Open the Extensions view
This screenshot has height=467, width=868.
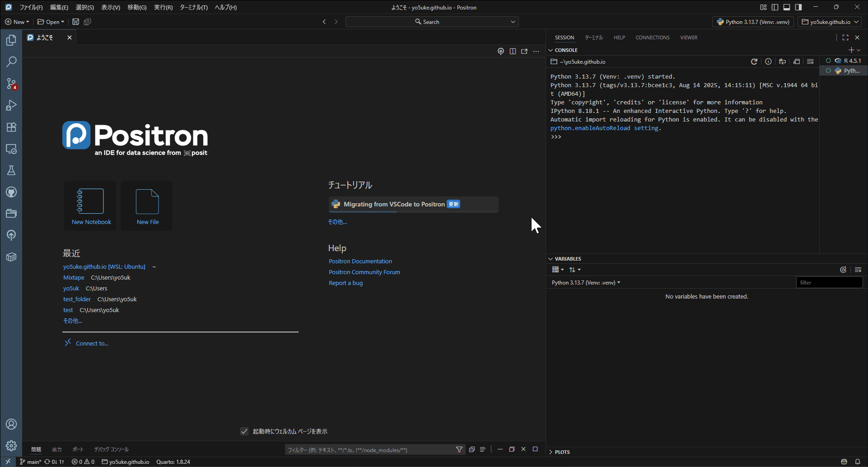tap(11, 127)
